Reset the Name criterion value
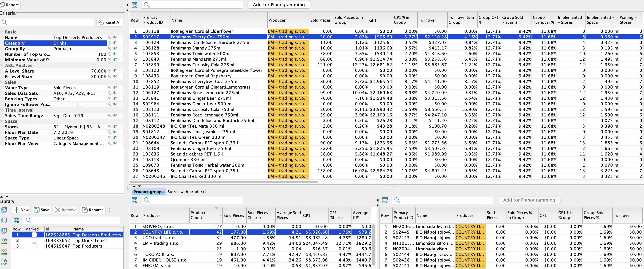This screenshot has width=644, height=269. [x=109, y=37]
